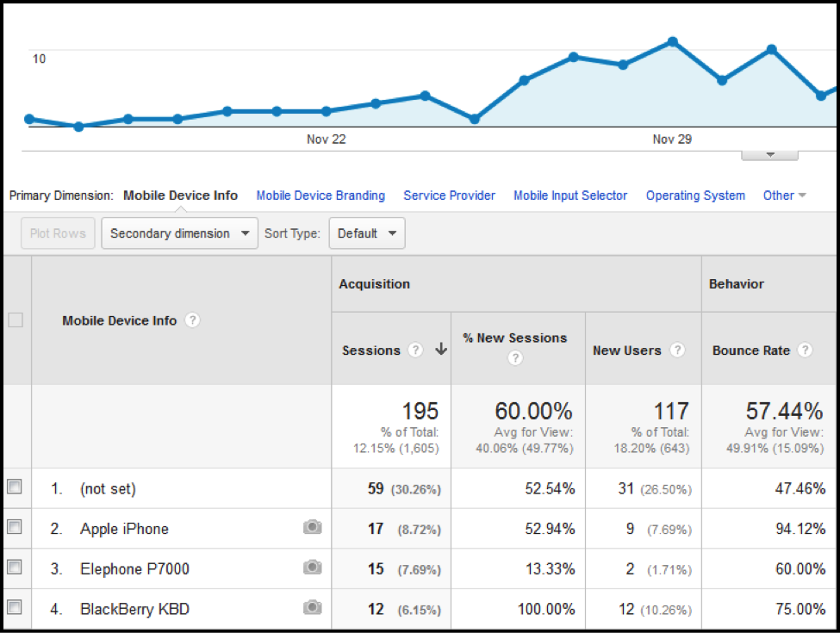Check the box for the (not set) row
Image resolution: width=840 pixels, height=633 pixels.
click(x=15, y=487)
